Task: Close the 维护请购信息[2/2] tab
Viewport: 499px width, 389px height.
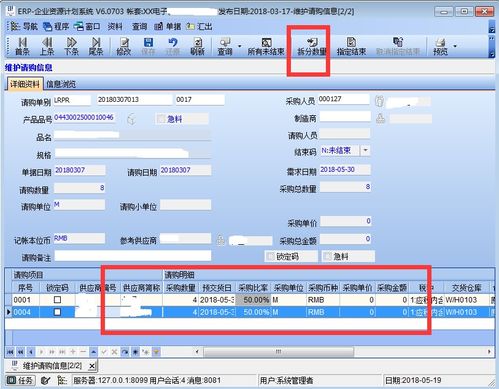Action: point(92,366)
